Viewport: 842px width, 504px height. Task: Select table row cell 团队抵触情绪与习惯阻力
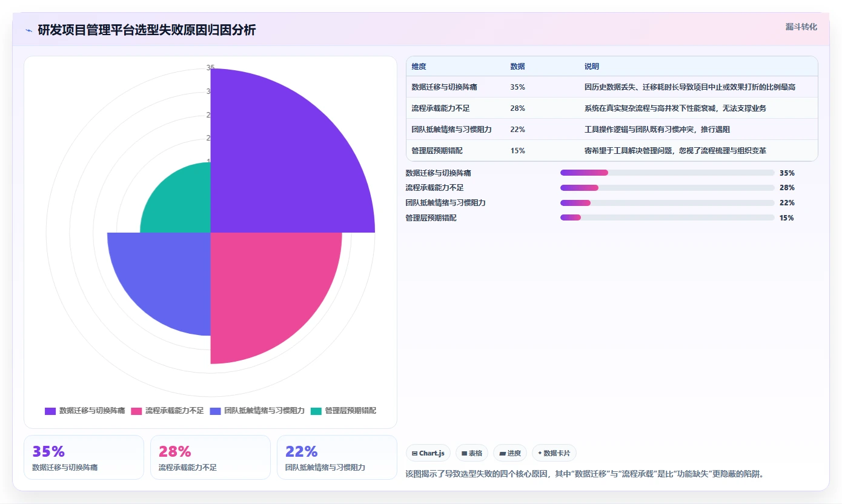point(452,130)
